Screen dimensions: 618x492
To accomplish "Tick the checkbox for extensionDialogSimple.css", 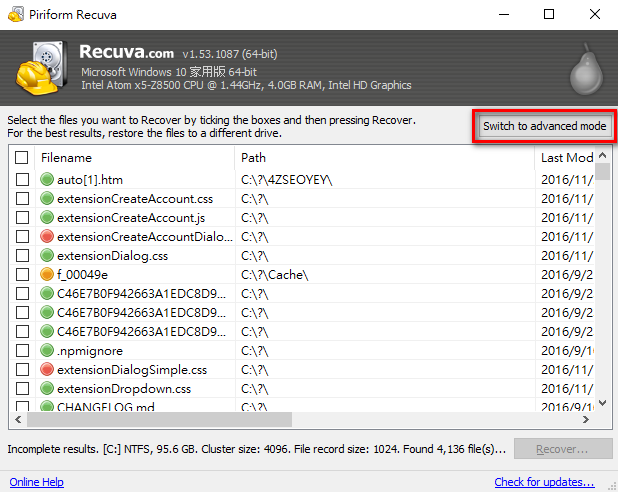I will pos(22,369).
